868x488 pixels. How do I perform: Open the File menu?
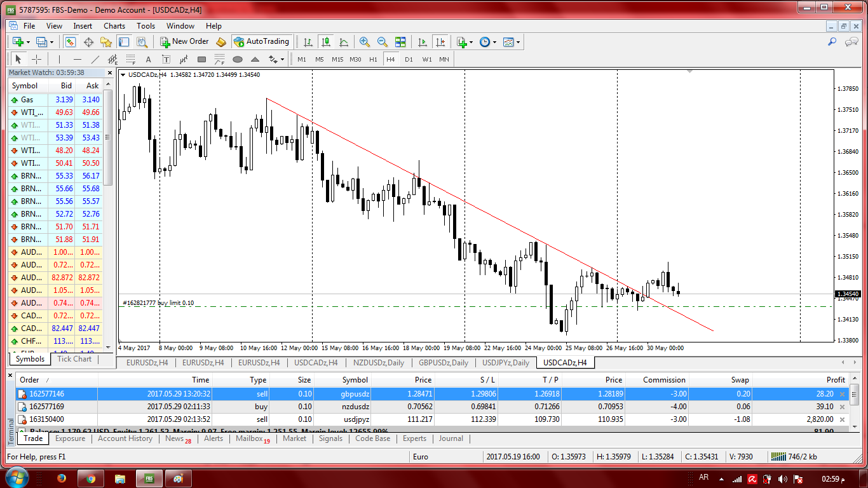tap(29, 26)
